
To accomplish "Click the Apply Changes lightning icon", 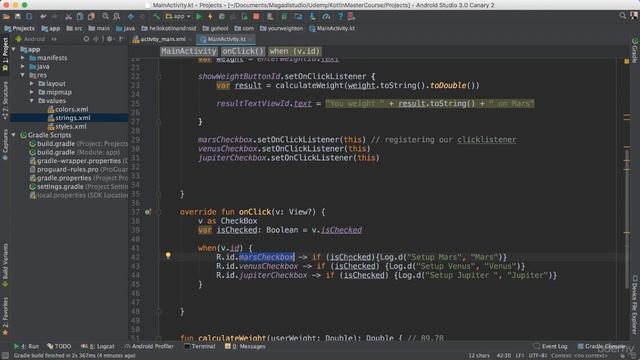I will (210, 17).
